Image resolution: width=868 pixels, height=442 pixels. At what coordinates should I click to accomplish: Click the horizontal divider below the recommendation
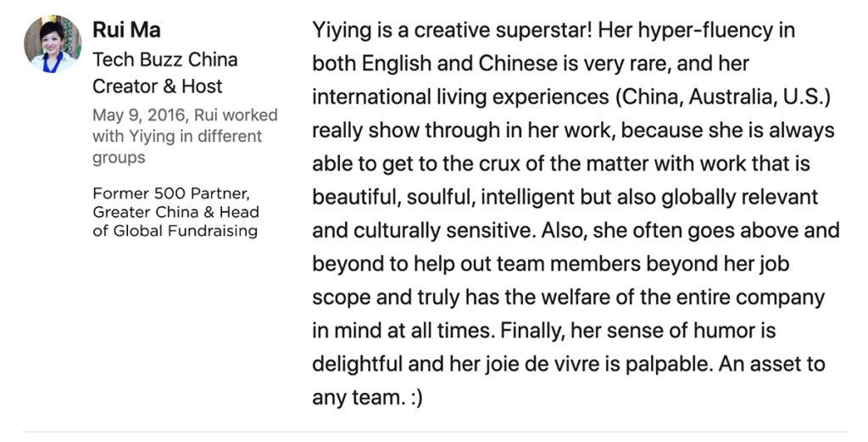[x=435, y=432]
